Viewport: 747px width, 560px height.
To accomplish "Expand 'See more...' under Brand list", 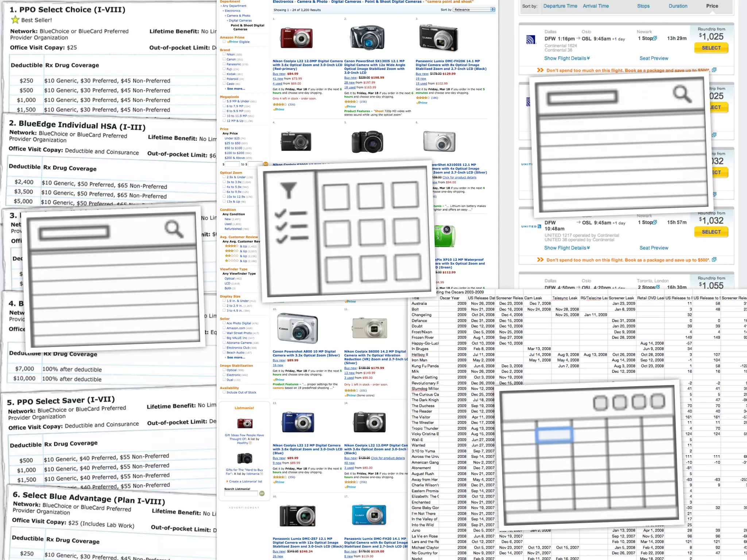I will tap(236, 89).
